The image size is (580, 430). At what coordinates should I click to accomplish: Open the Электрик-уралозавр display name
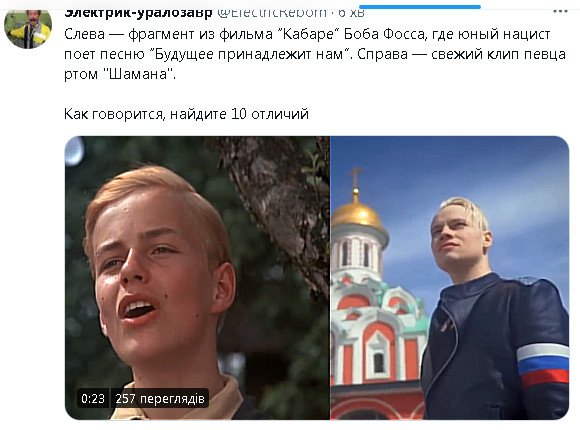(x=138, y=13)
